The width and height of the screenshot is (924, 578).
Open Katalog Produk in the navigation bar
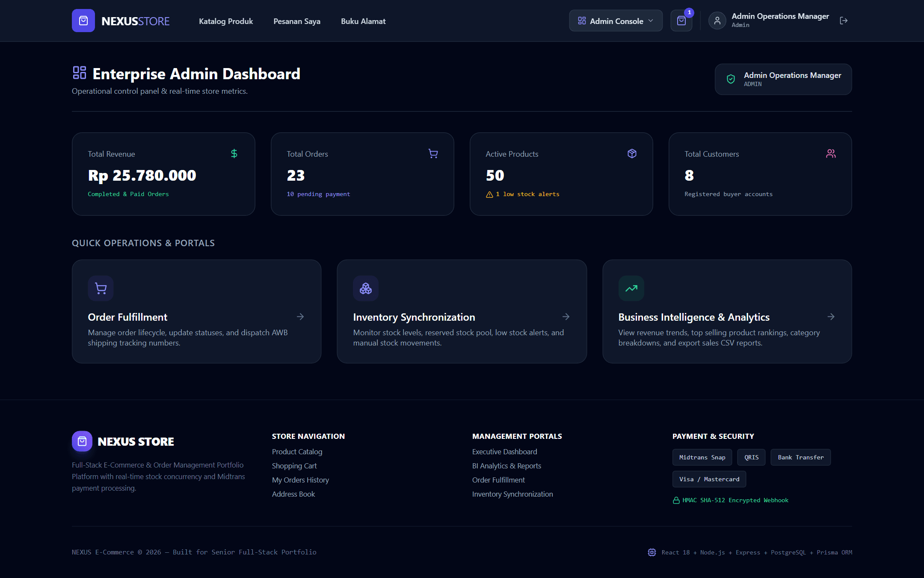tap(226, 21)
